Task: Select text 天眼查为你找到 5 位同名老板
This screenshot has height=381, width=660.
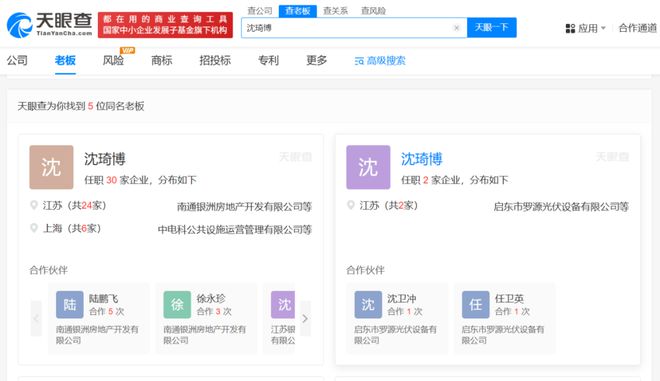Action: 81,106
